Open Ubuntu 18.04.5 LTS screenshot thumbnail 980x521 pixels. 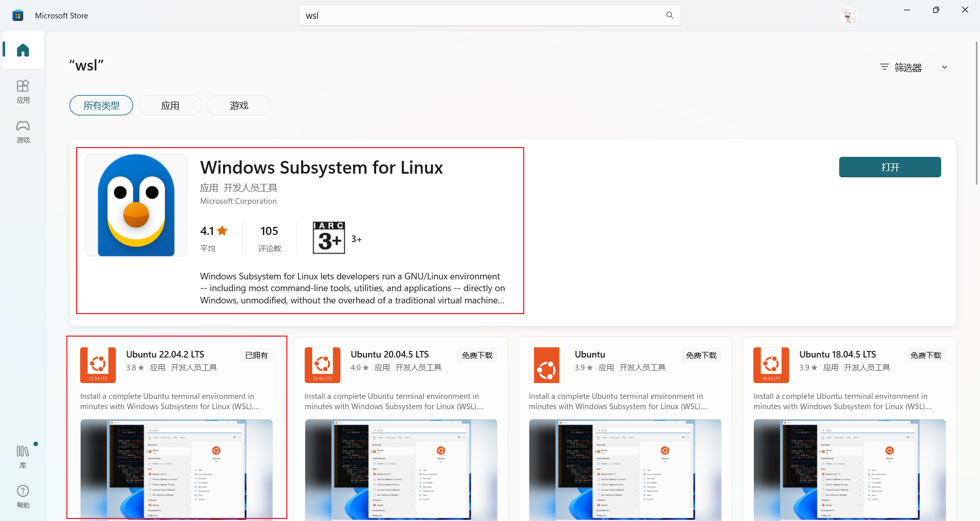[x=850, y=470]
